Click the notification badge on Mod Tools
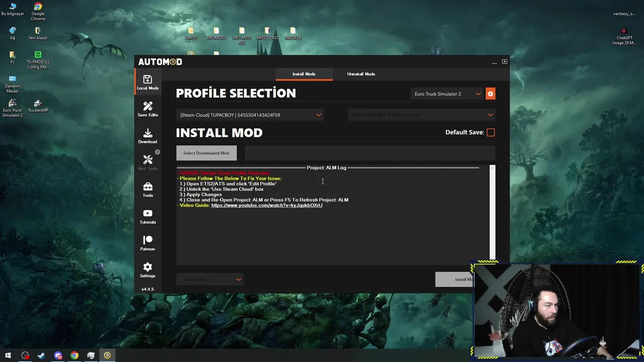This screenshot has height=362, width=644. coord(157,152)
